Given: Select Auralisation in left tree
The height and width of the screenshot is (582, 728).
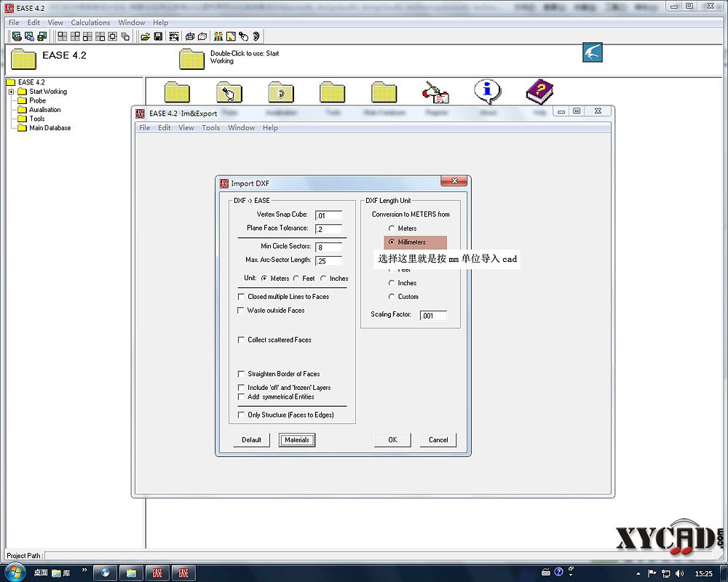Looking at the screenshot, I should tap(44, 110).
